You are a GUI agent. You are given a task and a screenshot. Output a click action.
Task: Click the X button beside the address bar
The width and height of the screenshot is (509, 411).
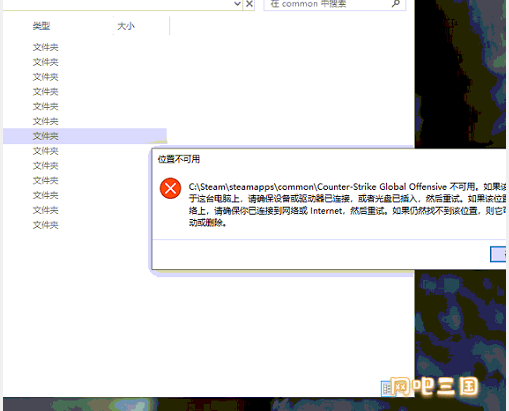pos(249,4)
